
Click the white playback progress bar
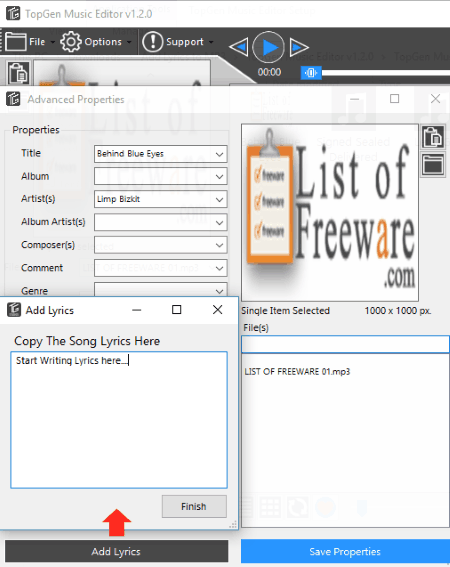(386, 73)
